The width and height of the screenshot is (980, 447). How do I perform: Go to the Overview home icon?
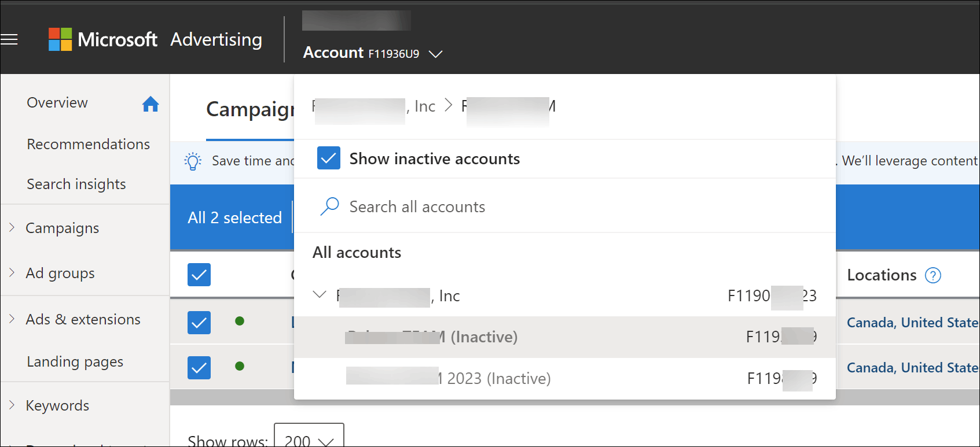pos(151,104)
